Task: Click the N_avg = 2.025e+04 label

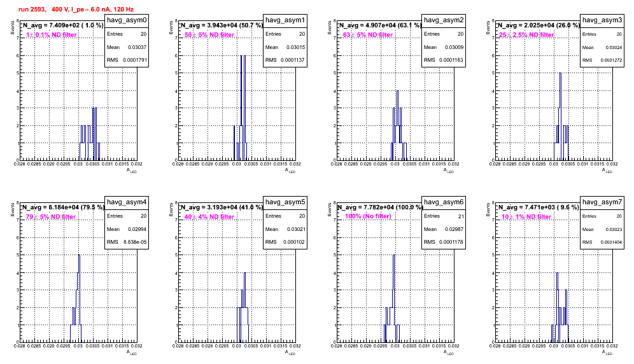Action: (538, 25)
